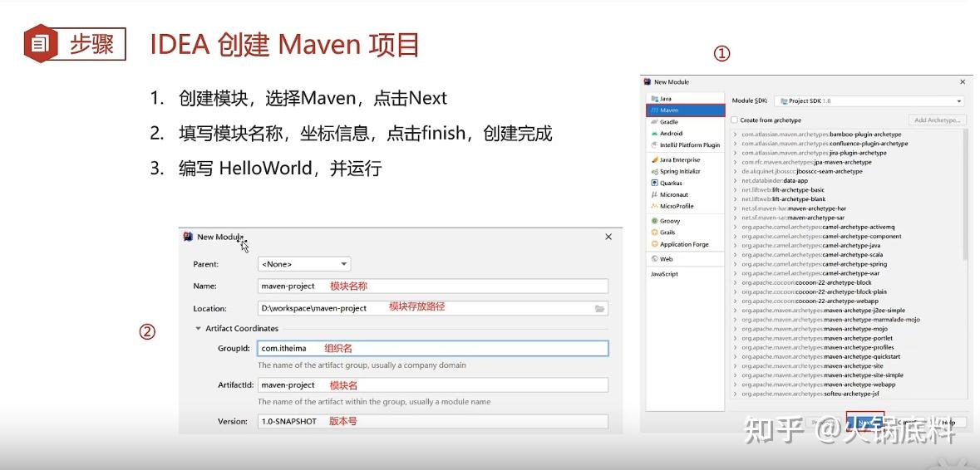The height and width of the screenshot is (470, 980).
Task: Expand the bamboo-plugin-archetype node
Action: tap(736, 135)
